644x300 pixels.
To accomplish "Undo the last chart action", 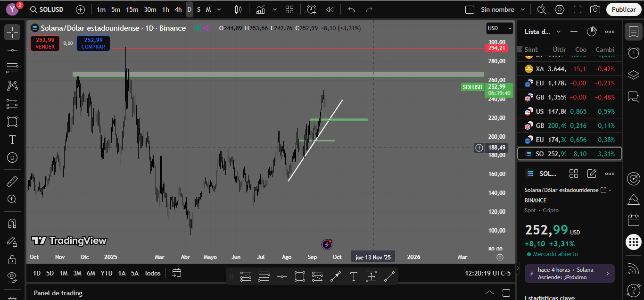I will (x=351, y=9).
